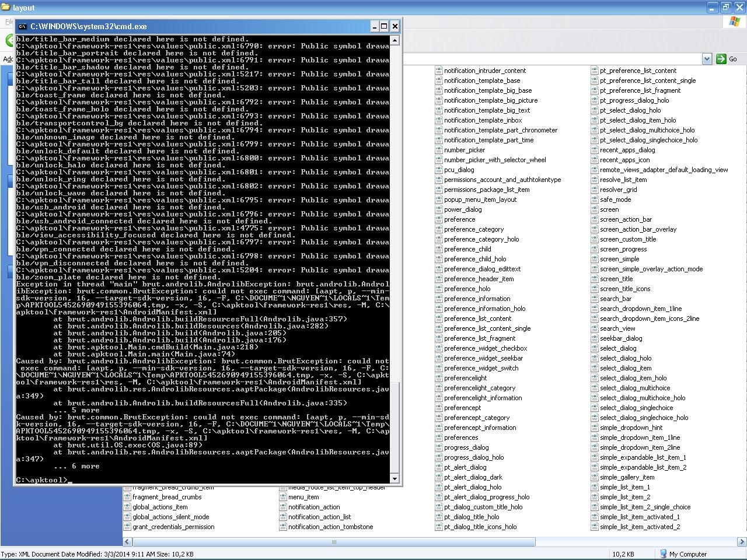747x560 pixels.
Task: Select the simple_list_item_activated_2 file
Action: [640, 527]
